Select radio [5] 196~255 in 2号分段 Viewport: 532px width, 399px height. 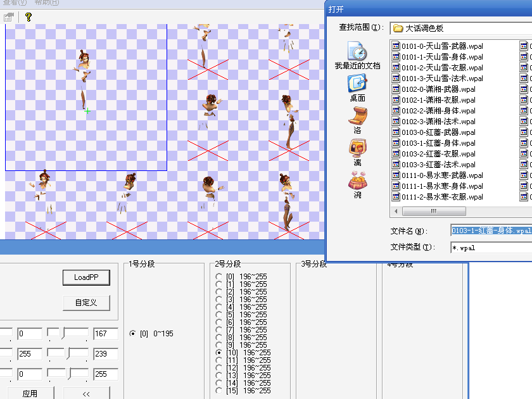pyautogui.click(x=219, y=315)
